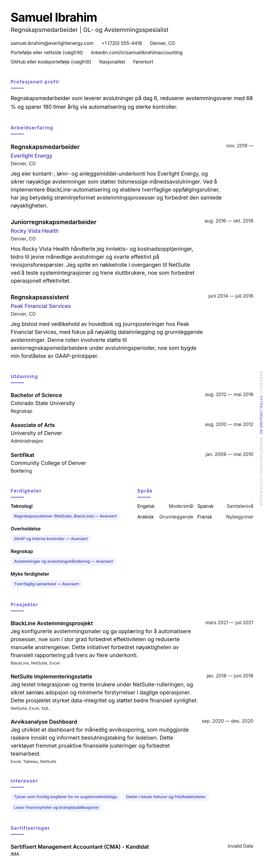The image size is (264, 868).
Task: Click the Regnskapssystemer (NetSuite, BlackLine) skill tag
Action: [65, 516]
